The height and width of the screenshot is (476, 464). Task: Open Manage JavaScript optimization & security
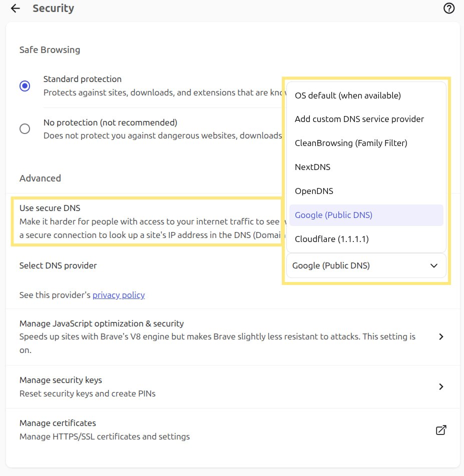click(233, 336)
